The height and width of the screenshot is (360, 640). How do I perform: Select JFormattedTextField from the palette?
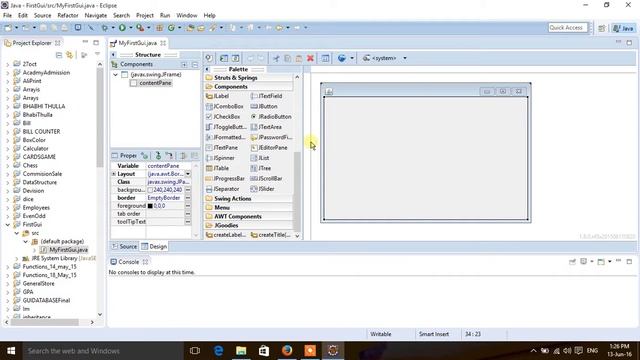227,137
